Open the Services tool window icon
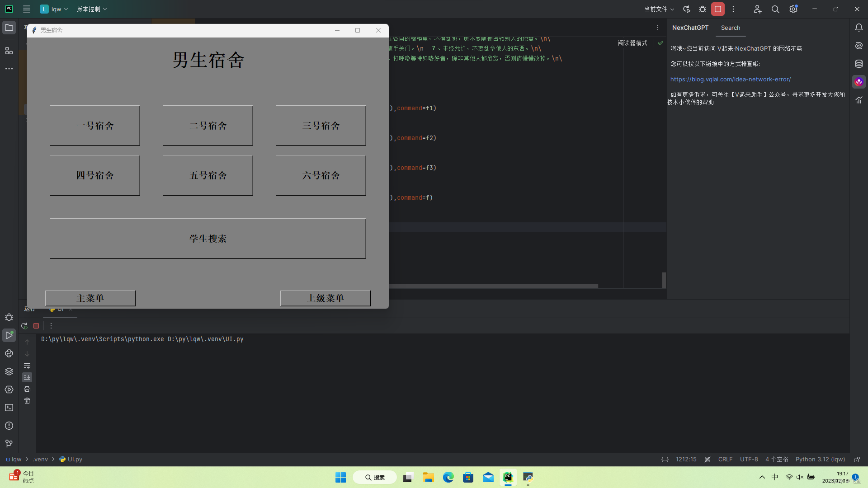The image size is (868, 488). tap(9, 389)
